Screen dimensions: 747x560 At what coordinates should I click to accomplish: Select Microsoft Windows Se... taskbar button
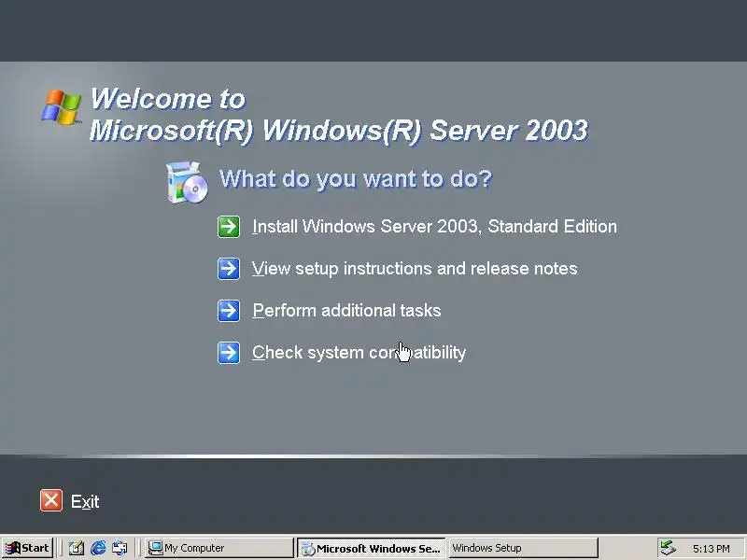click(371, 548)
